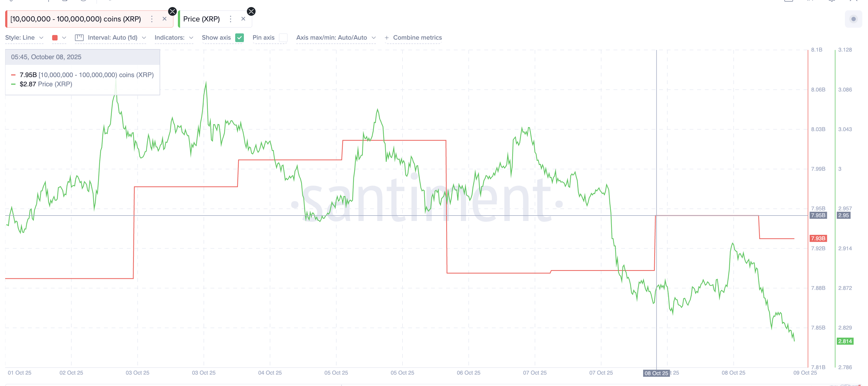Click the red color swatch near Style

[x=55, y=38]
